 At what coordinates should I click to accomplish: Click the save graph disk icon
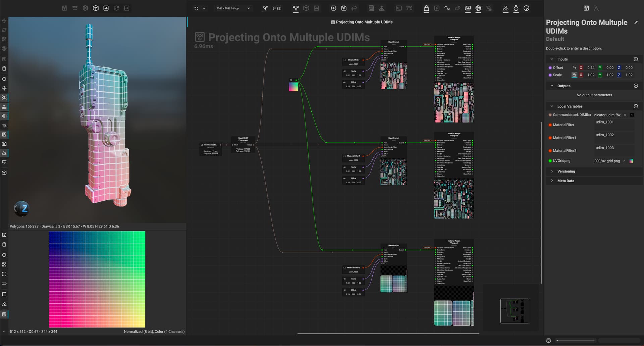344,8
